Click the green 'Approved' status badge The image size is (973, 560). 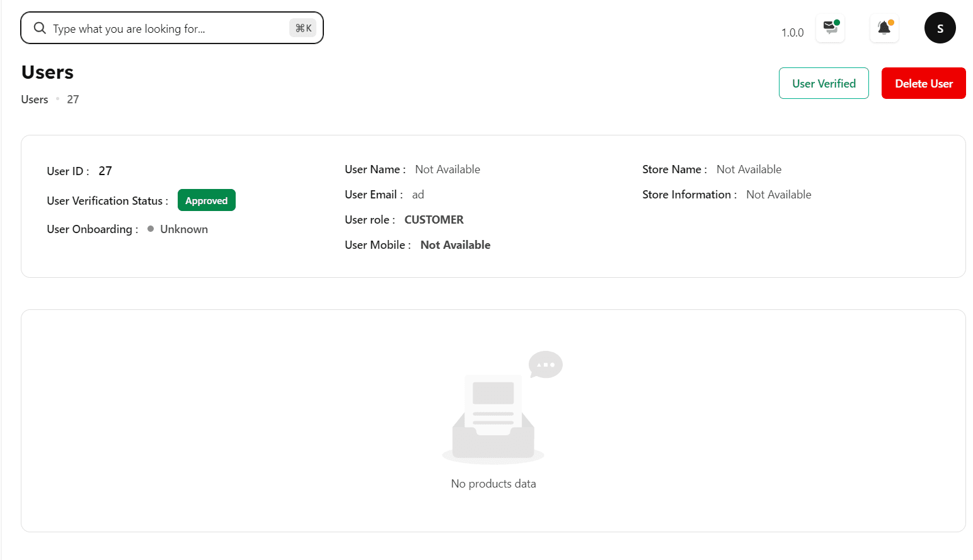coord(206,200)
